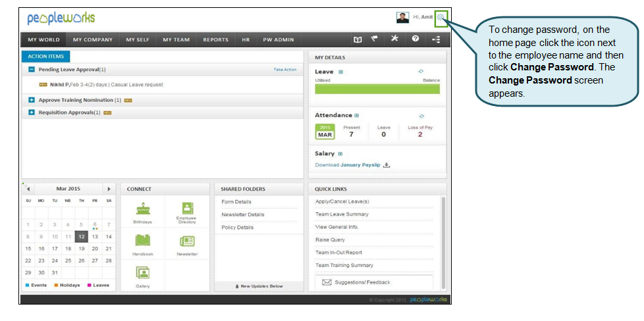Open the Birthdays icon in Connect
The image size is (644, 321).
(142, 210)
